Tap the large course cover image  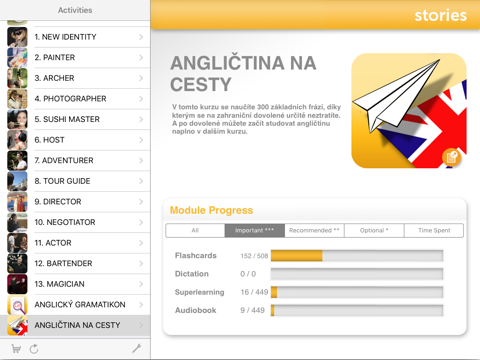click(409, 111)
